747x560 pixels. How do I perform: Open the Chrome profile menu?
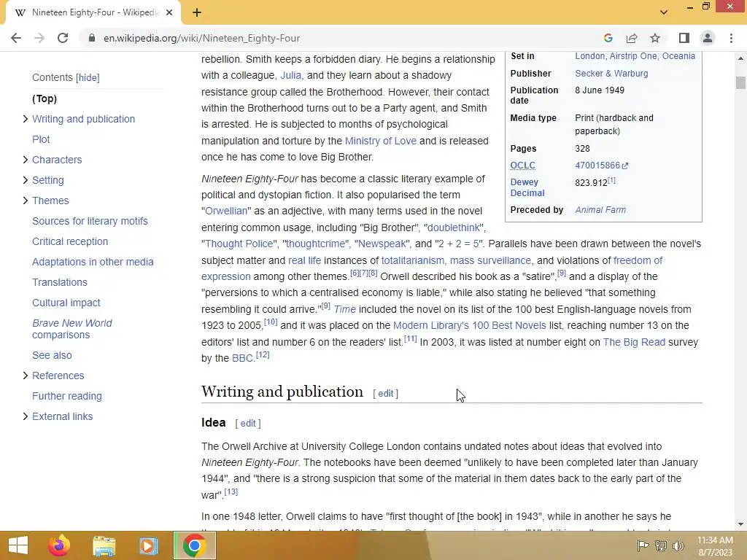(708, 38)
